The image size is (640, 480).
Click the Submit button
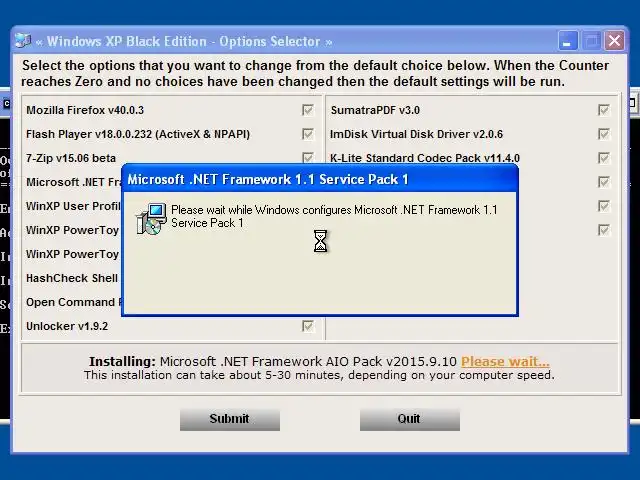coord(230,419)
